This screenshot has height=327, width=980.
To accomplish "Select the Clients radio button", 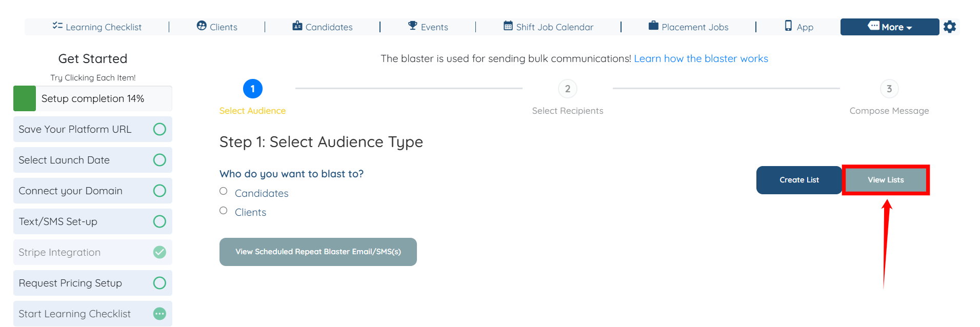I will (x=224, y=211).
